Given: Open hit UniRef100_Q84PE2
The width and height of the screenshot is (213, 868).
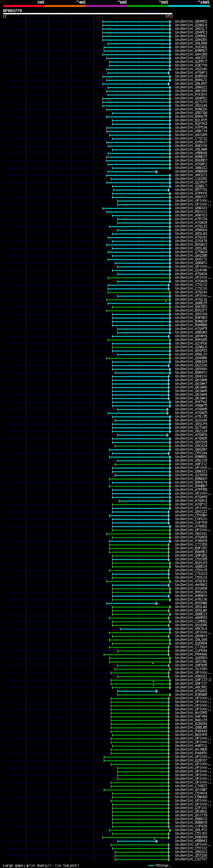Looking at the screenshot, I should coord(191,22).
